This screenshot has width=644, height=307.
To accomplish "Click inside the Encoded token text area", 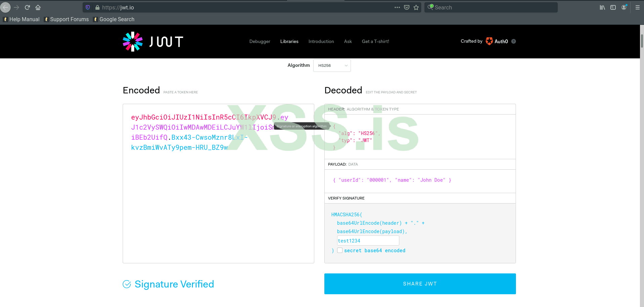I will coord(218,183).
